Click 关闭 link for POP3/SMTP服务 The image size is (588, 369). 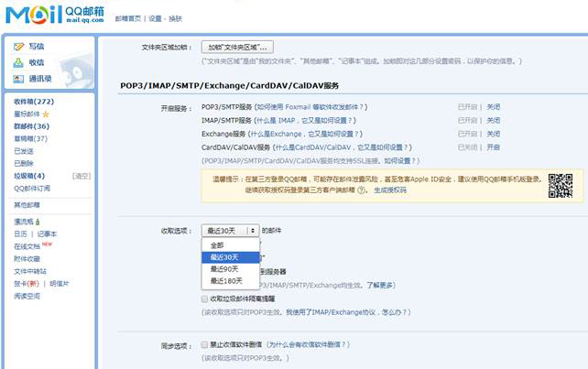click(493, 106)
